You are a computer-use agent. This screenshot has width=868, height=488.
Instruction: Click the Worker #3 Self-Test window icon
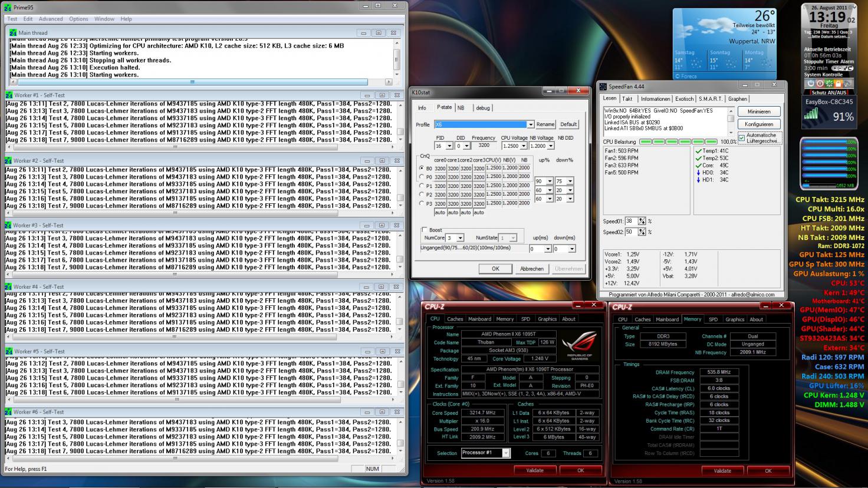pyautogui.click(x=9, y=225)
